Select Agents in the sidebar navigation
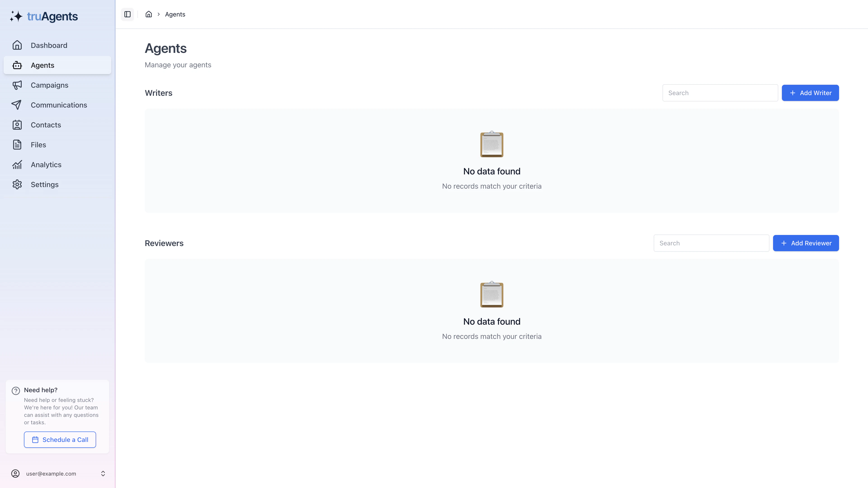 point(42,65)
